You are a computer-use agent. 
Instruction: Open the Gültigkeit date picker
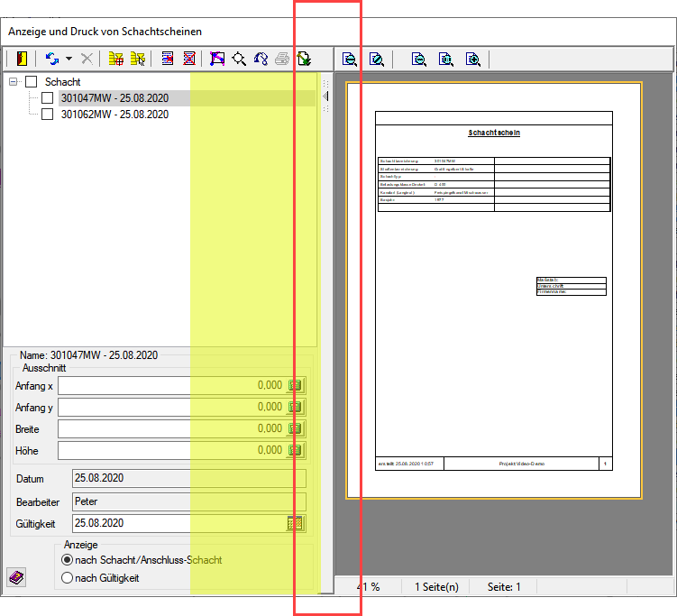coord(295,523)
